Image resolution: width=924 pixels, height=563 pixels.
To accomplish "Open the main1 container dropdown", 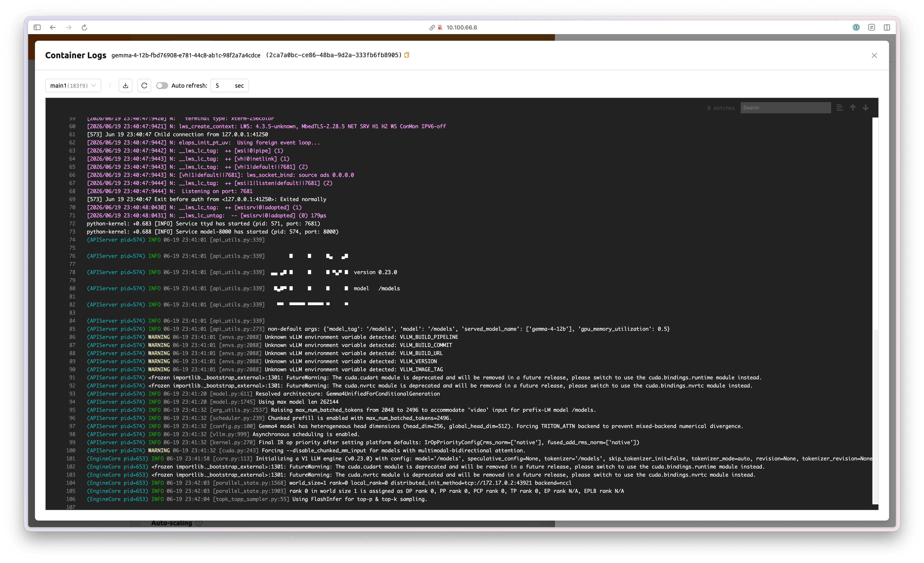I will pyautogui.click(x=73, y=86).
